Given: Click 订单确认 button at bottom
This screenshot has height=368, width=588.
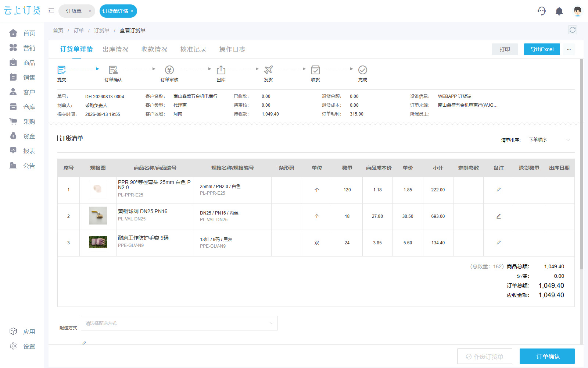Looking at the screenshot, I should pos(547,356).
